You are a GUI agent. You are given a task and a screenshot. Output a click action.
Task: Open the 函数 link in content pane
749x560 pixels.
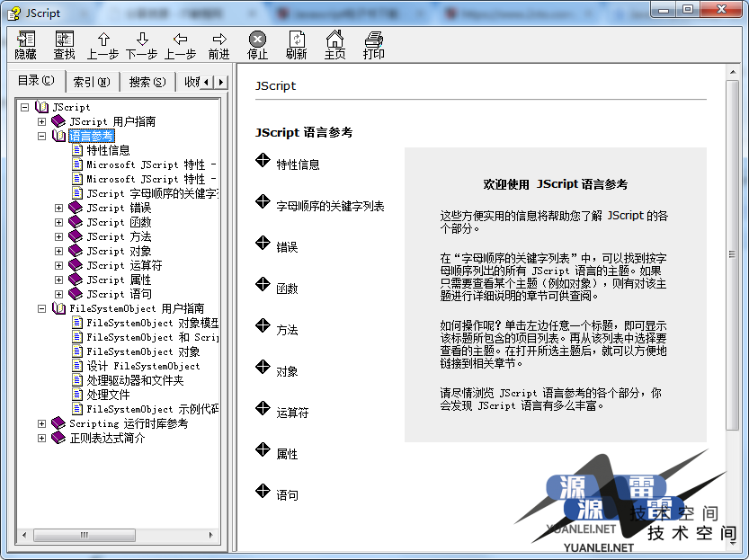pos(287,289)
